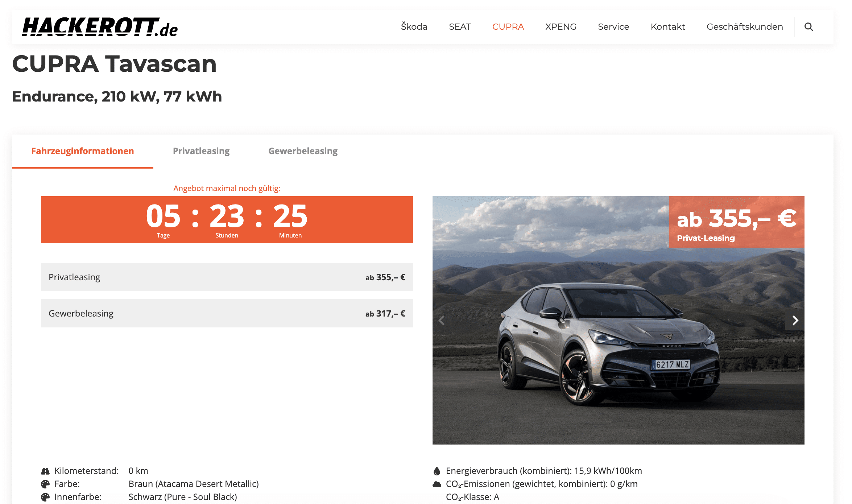Click the CO₂-Emissionen cloud icon
Viewport: 852px width, 504px height.
(437, 484)
